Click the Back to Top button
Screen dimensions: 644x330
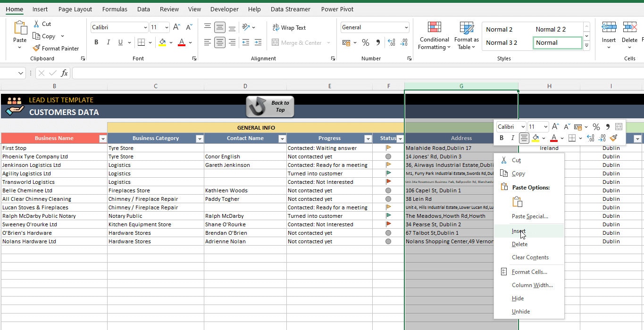coord(269,106)
